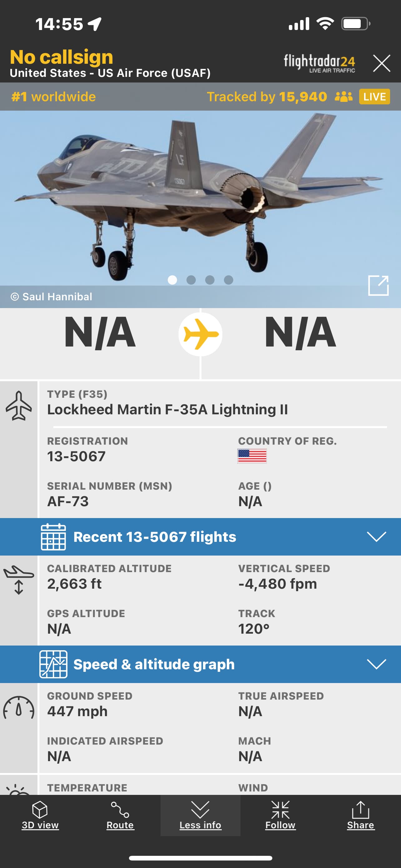Screen dimensions: 401x868
Task: Tap the speed and altitude graph icon
Action: coord(53,664)
